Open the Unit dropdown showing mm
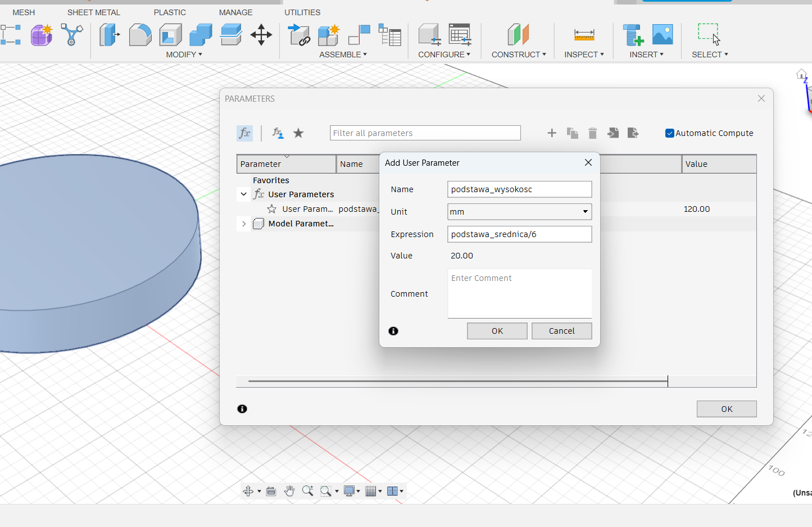Screen dimensions: 812x527 click(519, 212)
